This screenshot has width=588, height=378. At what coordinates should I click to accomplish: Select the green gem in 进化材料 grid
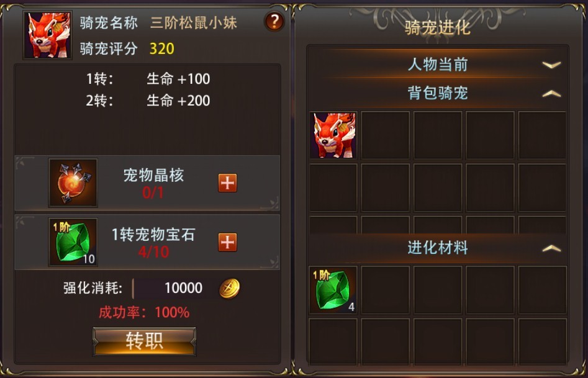pos(333,290)
